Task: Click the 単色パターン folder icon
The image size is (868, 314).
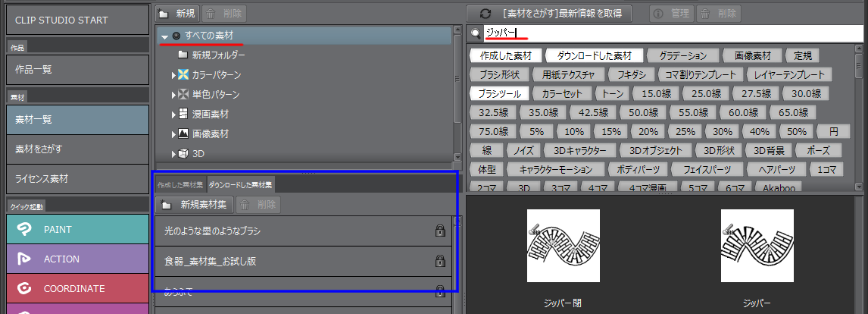Action: [x=183, y=94]
